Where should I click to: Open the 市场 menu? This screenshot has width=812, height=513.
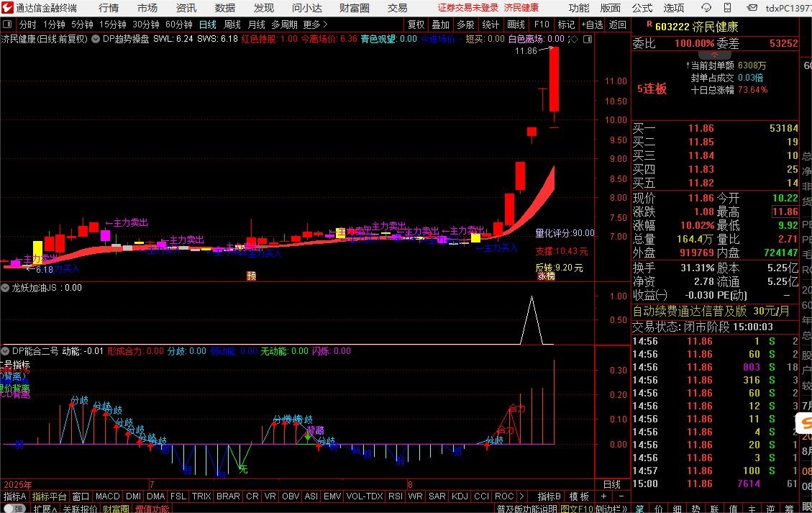coord(147,8)
